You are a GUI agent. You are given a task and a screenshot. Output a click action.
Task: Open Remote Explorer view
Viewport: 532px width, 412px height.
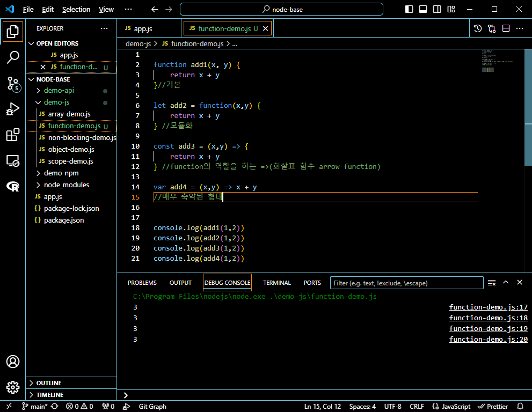tap(12, 161)
